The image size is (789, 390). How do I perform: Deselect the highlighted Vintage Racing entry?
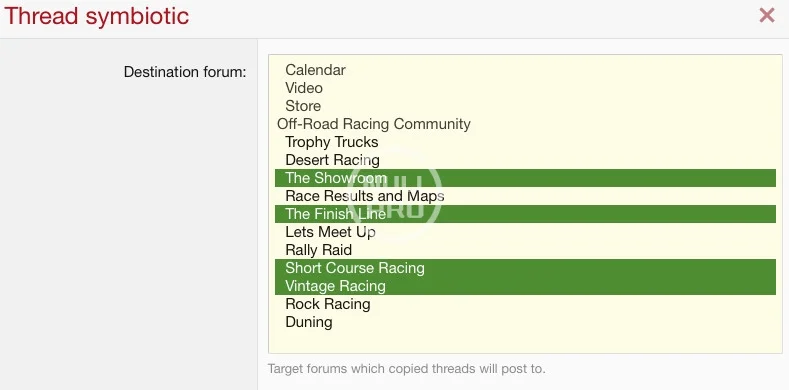point(525,286)
